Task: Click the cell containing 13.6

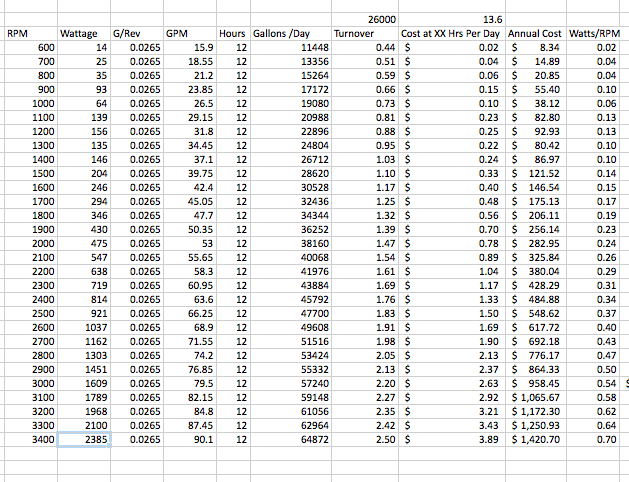Action: (x=452, y=20)
